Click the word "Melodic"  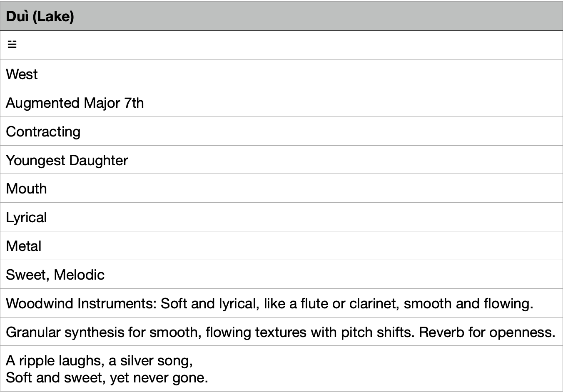(79, 275)
